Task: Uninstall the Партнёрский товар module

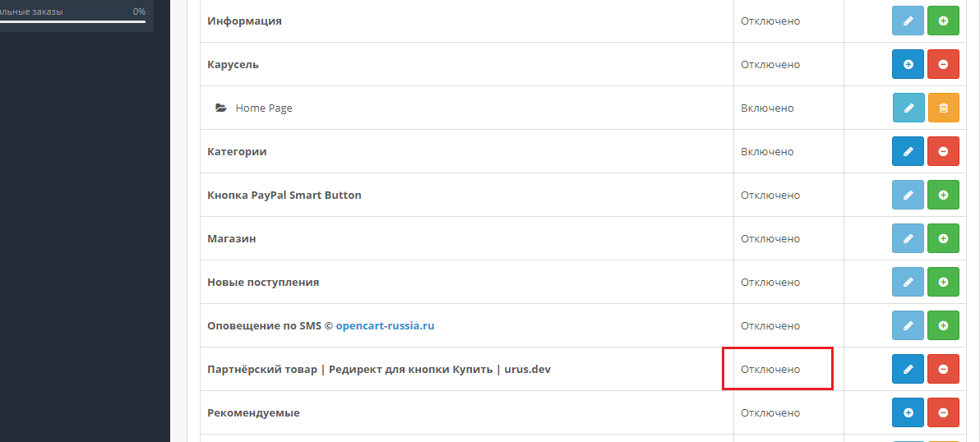Action: (943, 369)
